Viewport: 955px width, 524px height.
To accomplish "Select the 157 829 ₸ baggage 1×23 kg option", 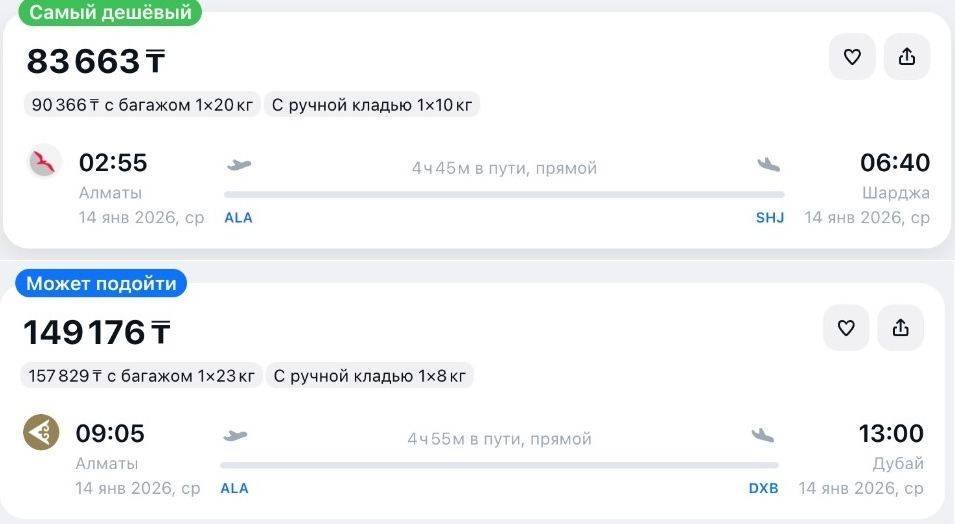I will pyautogui.click(x=141, y=376).
